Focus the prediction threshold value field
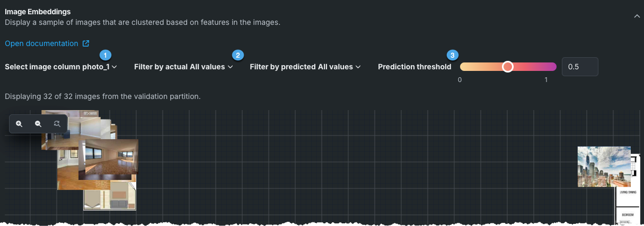Screen dimensions: 644x226 click(580, 67)
